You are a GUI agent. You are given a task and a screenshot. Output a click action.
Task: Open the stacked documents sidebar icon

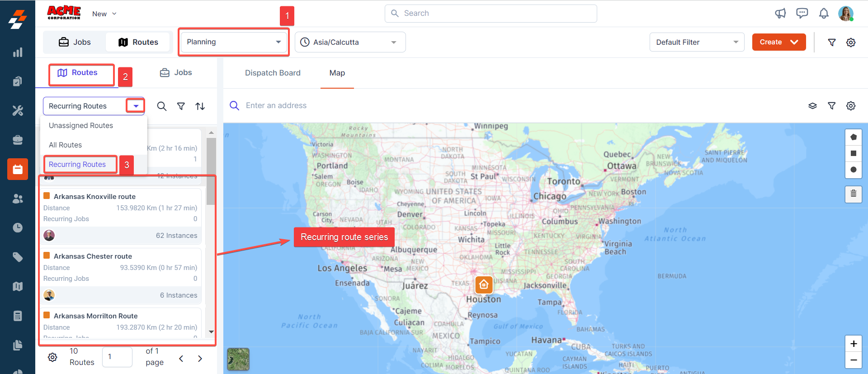18,345
